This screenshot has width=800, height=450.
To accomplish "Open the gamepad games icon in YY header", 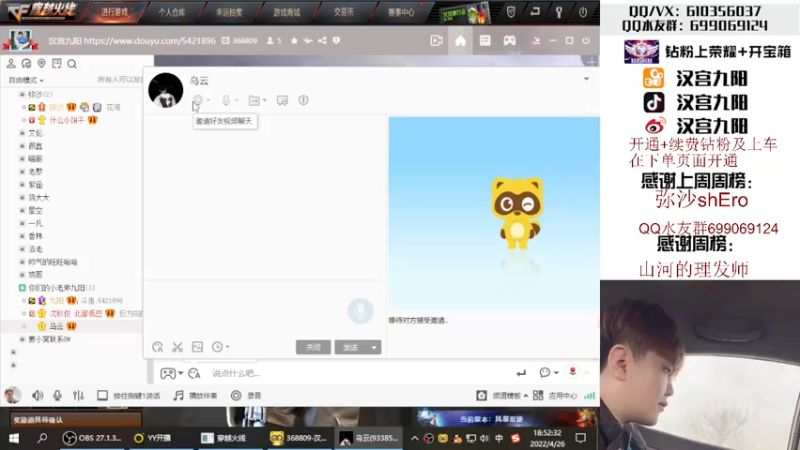I will point(509,40).
